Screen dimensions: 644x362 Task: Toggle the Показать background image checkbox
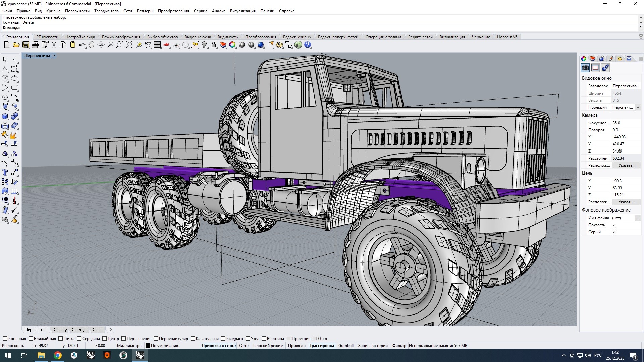(614, 225)
